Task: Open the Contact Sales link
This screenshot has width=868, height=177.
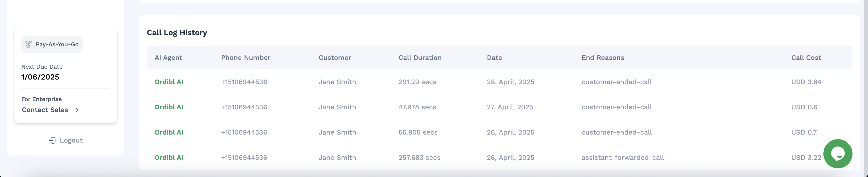Action: click(45, 110)
